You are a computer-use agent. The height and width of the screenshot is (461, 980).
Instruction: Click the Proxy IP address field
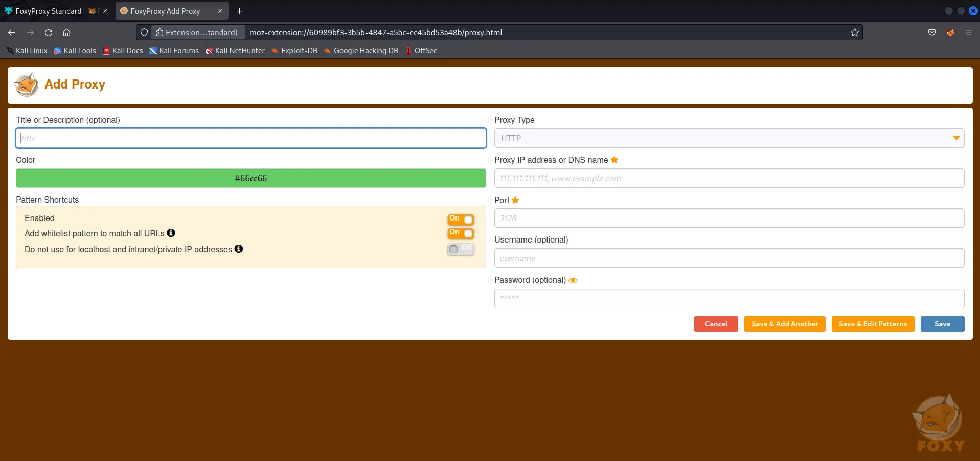point(729,178)
